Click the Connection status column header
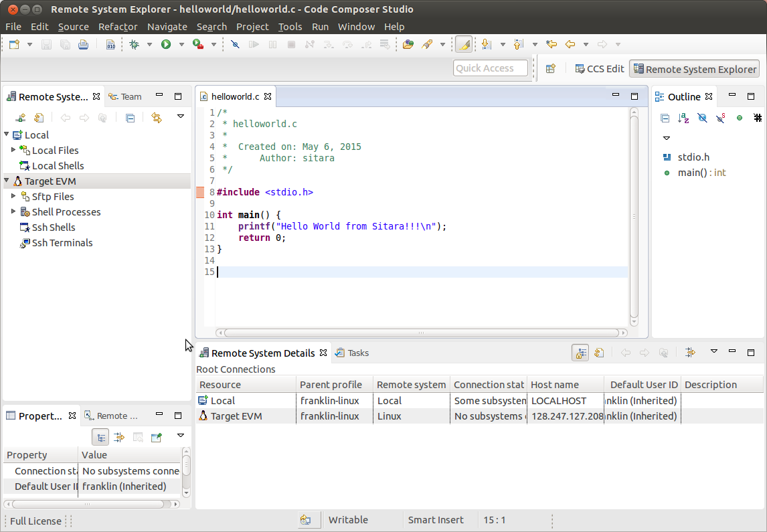The height and width of the screenshot is (532, 767). [488, 385]
